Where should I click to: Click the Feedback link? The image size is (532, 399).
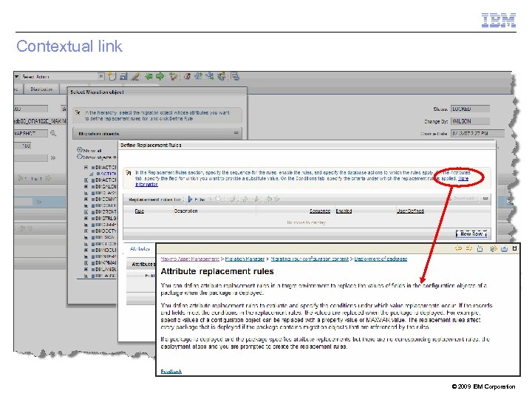(171, 372)
